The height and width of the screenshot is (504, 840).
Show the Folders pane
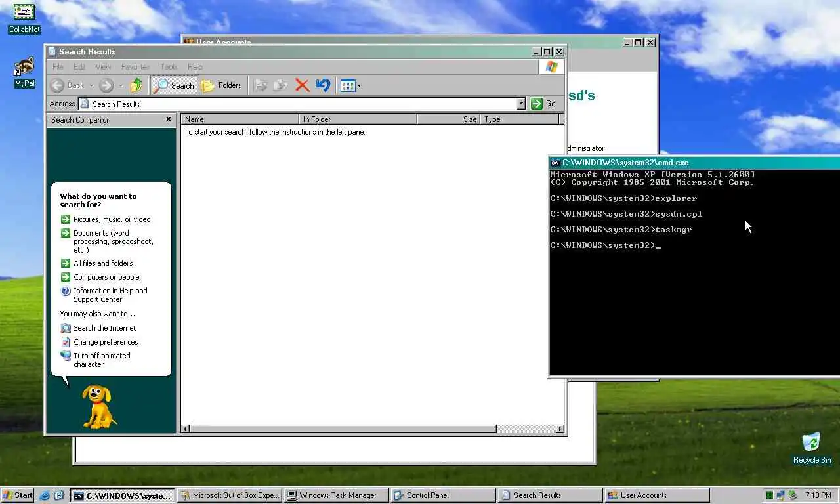(x=222, y=85)
